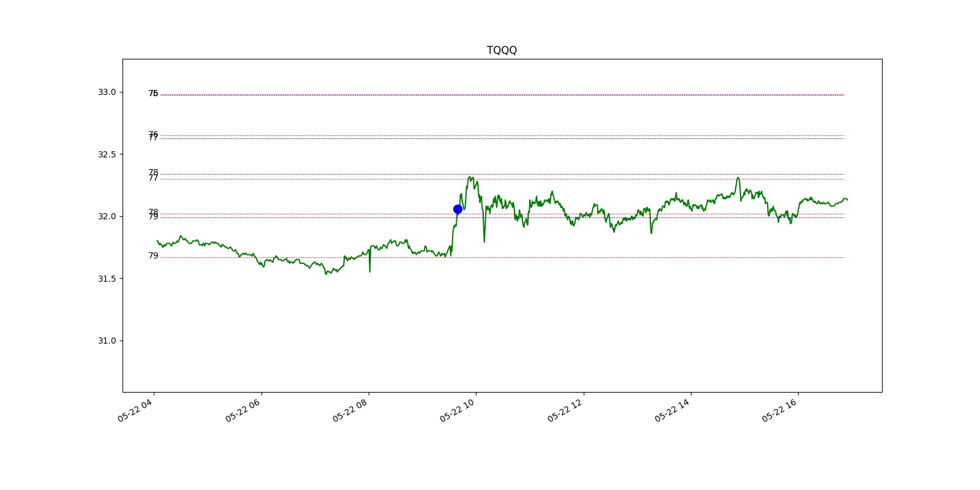Click the 05-22 08 x-axis label
This screenshot has width=980, height=490.
tap(350, 410)
